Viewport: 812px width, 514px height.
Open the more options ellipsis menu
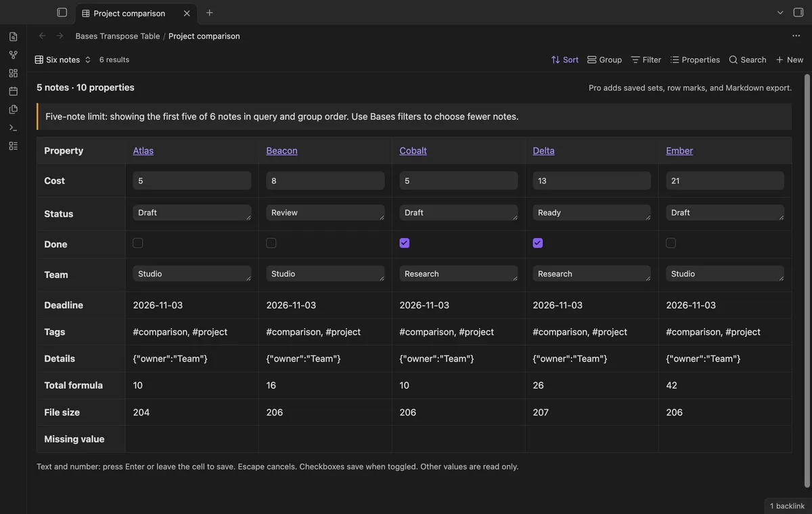tap(796, 36)
